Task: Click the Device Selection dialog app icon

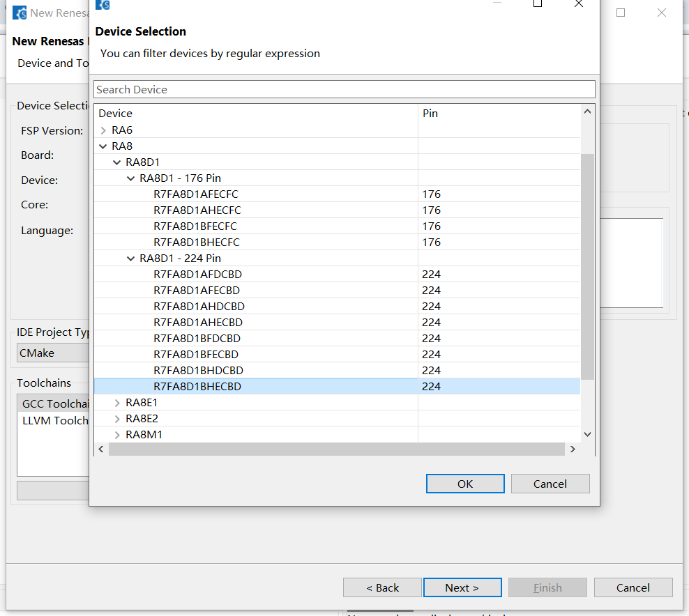Action: (103, 4)
